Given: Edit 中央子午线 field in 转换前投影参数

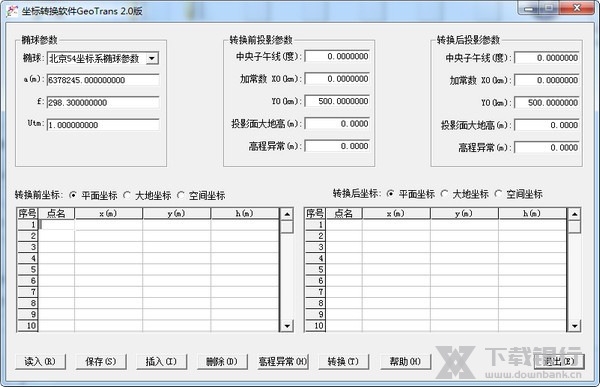Looking at the screenshot, I should pyautogui.click(x=337, y=57).
